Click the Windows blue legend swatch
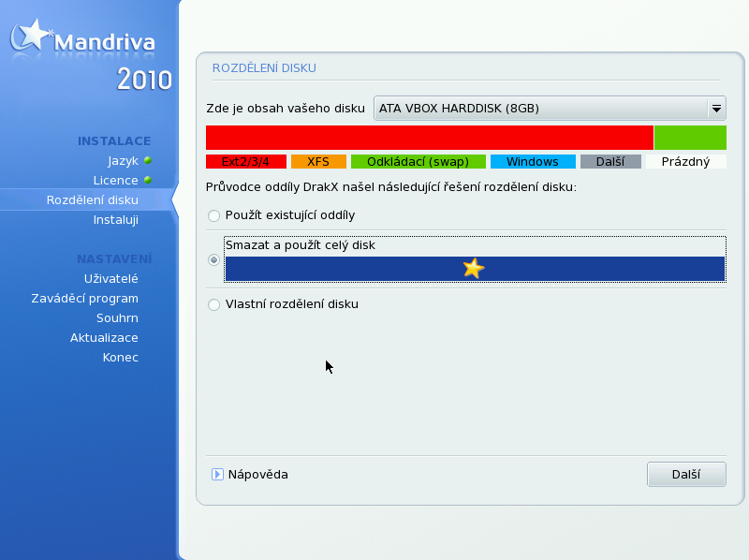This screenshot has height=560, width=749. (x=533, y=161)
